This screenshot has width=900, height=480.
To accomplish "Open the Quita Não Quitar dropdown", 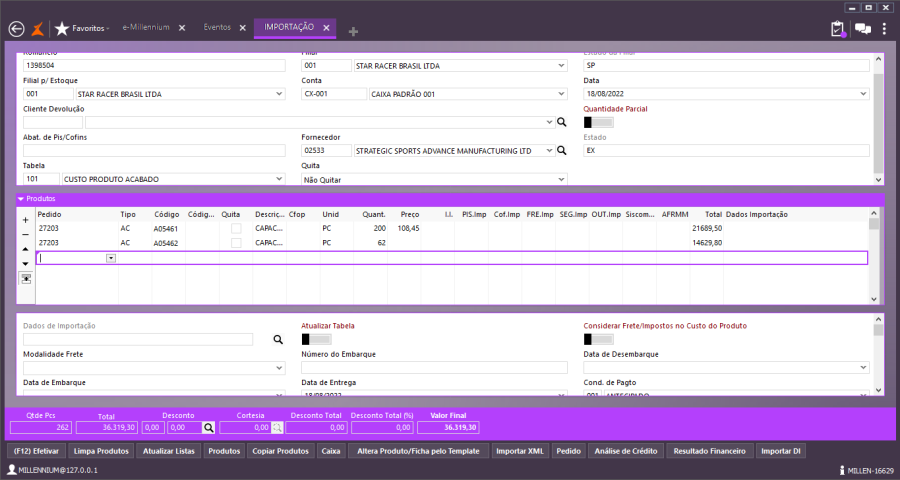I will [561, 180].
